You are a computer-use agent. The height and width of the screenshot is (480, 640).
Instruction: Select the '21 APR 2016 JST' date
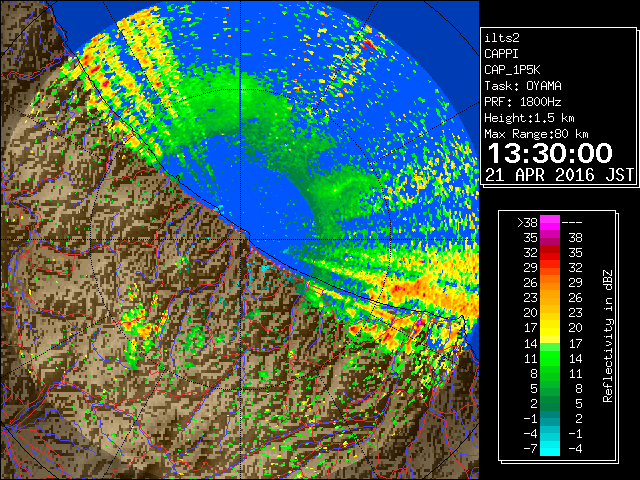tap(559, 175)
